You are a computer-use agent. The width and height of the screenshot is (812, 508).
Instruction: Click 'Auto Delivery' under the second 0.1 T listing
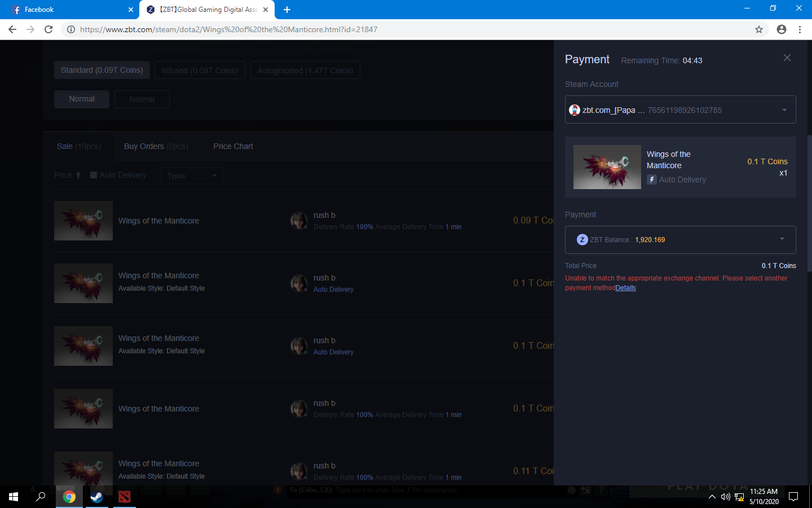pos(333,352)
